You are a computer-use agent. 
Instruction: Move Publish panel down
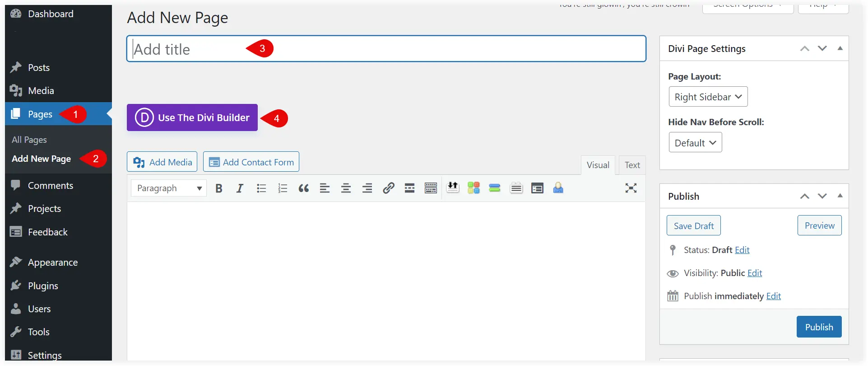click(x=822, y=196)
